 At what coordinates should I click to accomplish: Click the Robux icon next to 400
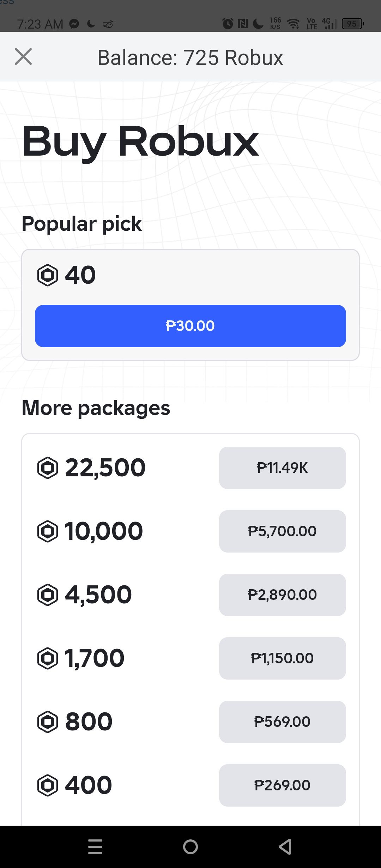(x=48, y=785)
